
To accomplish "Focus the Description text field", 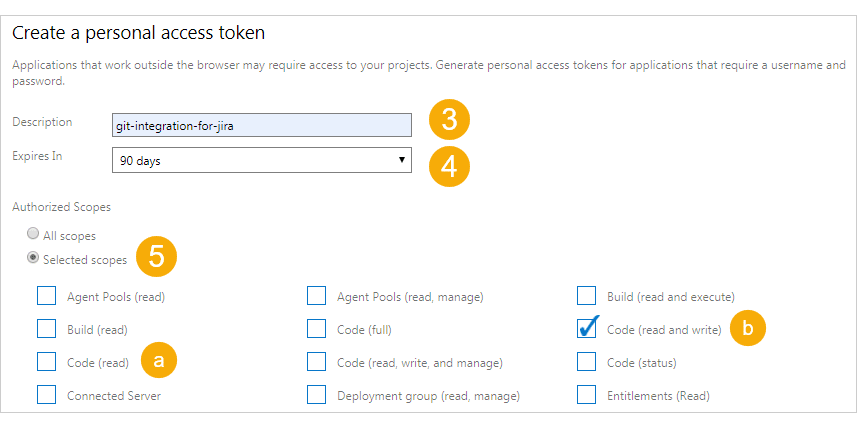I will tap(262, 125).
